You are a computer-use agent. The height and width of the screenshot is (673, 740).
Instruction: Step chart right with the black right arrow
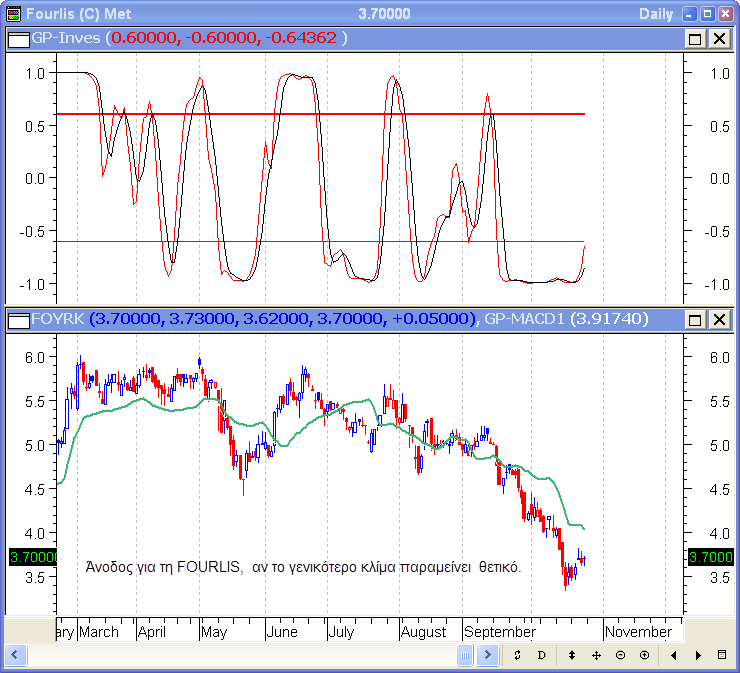click(697, 655)
